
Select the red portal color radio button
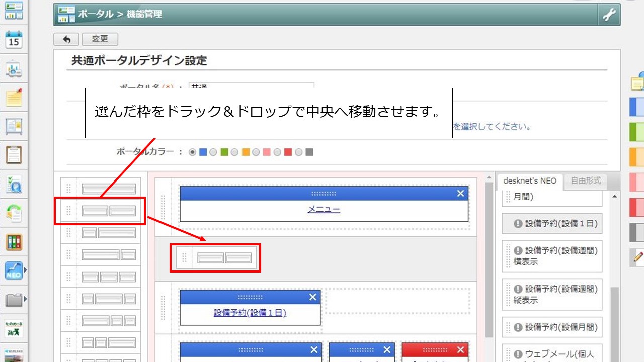click(277, 152)
